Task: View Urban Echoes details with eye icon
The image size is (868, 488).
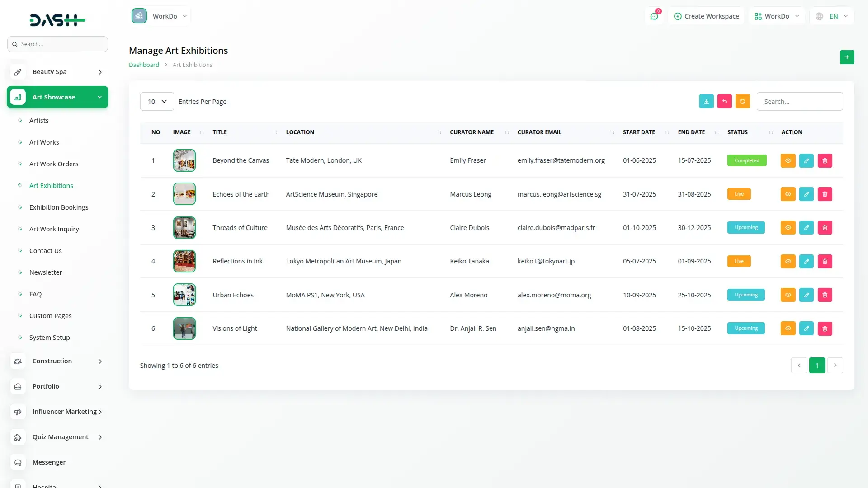Action: [788, 295]
